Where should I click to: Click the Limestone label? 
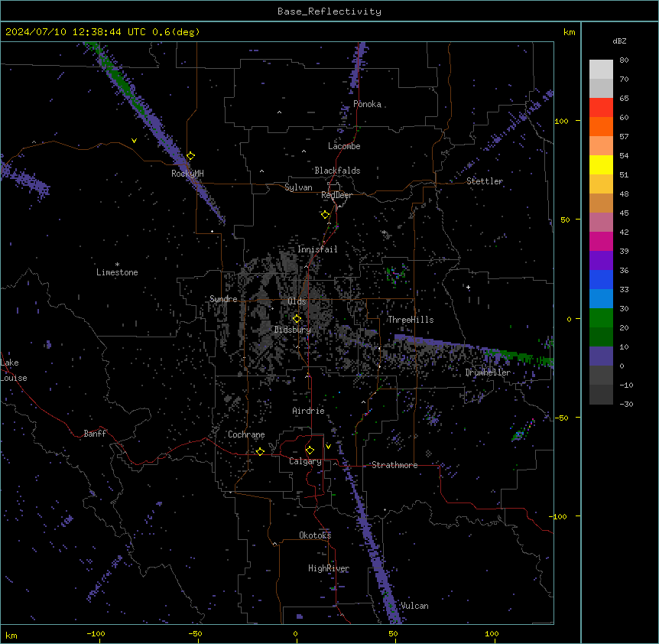[x=117, y=272]
